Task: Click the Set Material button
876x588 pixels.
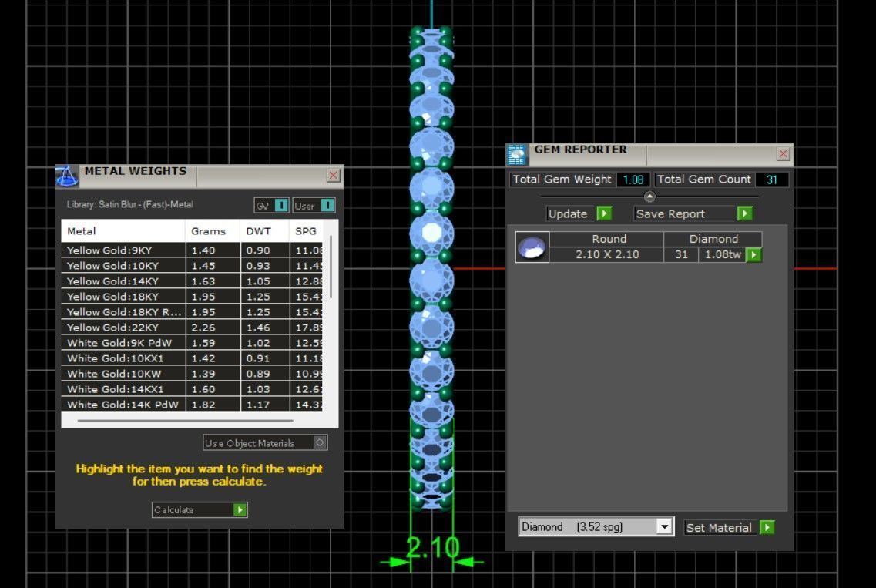Action: tap(730, 527)
